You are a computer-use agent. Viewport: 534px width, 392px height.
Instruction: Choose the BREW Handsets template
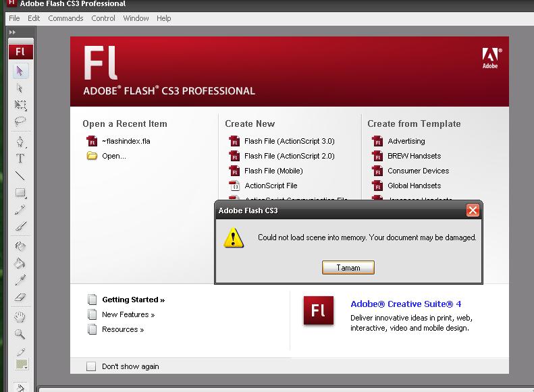click(x=414, y=156)
